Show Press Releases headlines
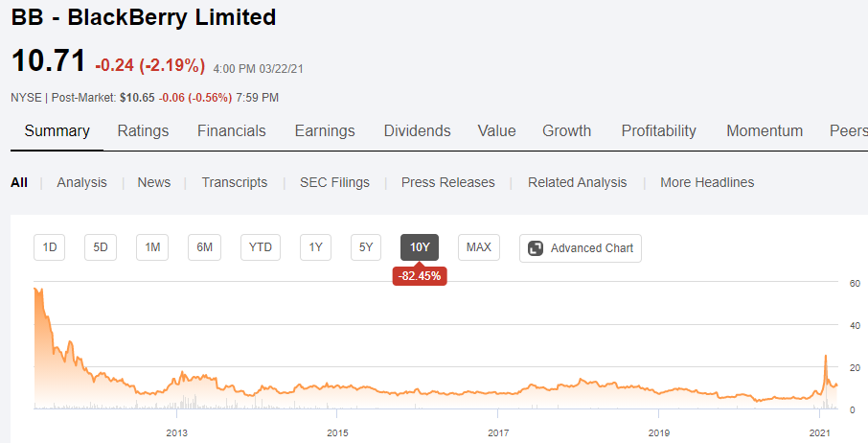The width and height of the screenshot is (868, 443). tap(447, 182)
